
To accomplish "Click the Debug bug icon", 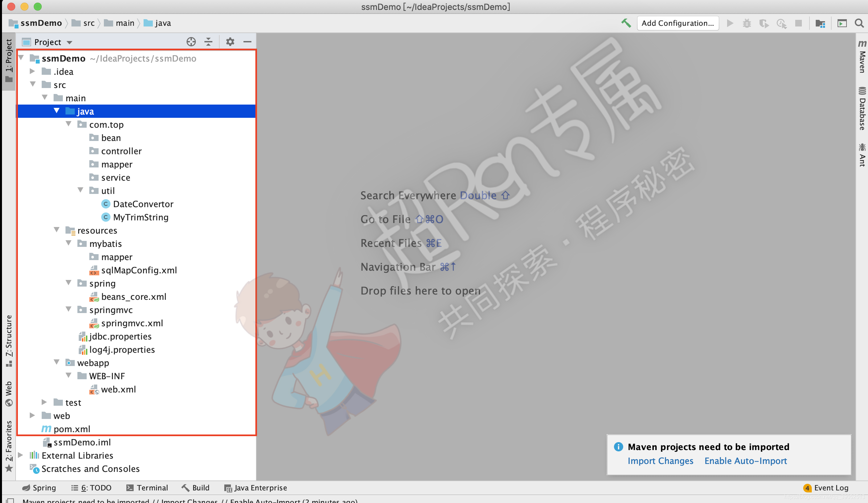I will pos(747,23).
